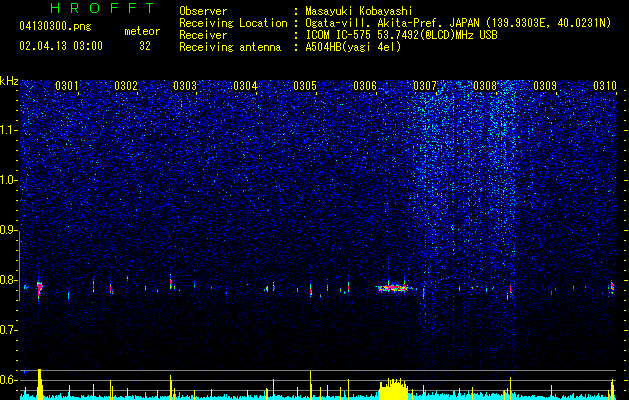This screenshot has height=400, width=629.
Task: Click the Receiving Location label
Action: (233, 23)
